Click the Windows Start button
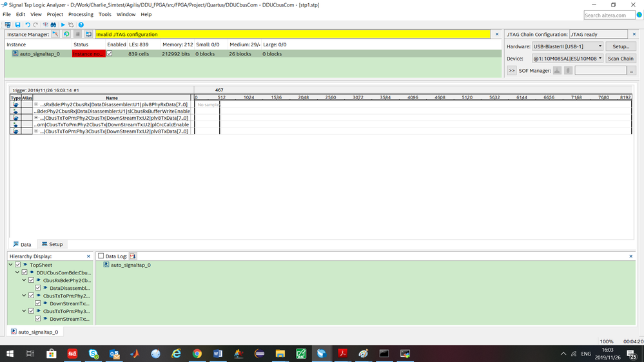The image size is (644, 362). 10,354
